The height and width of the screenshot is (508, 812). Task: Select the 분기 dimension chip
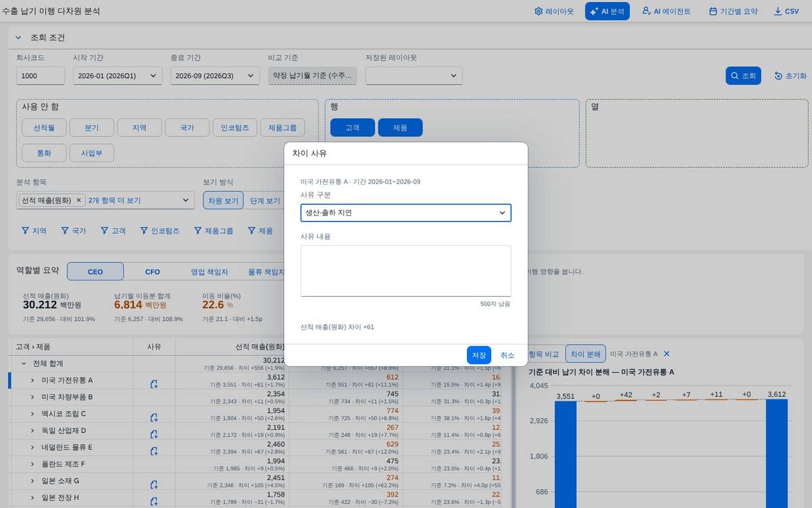(92, 127)
